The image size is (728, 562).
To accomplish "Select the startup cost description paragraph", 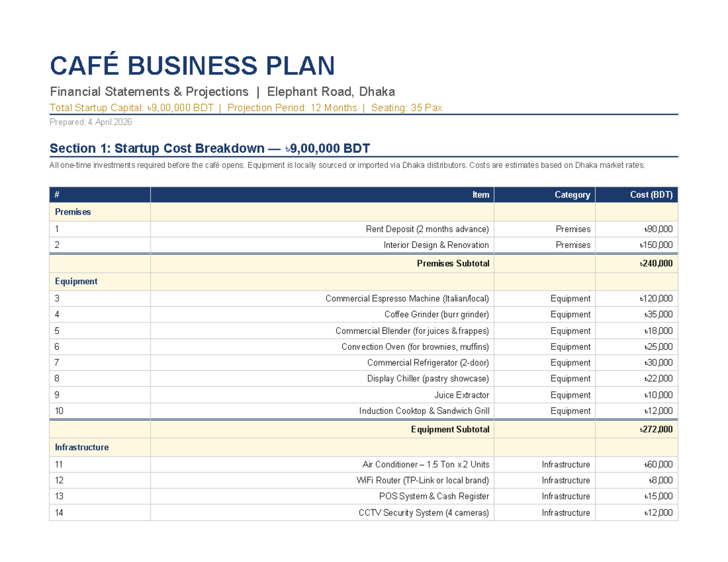I will 348,165.
